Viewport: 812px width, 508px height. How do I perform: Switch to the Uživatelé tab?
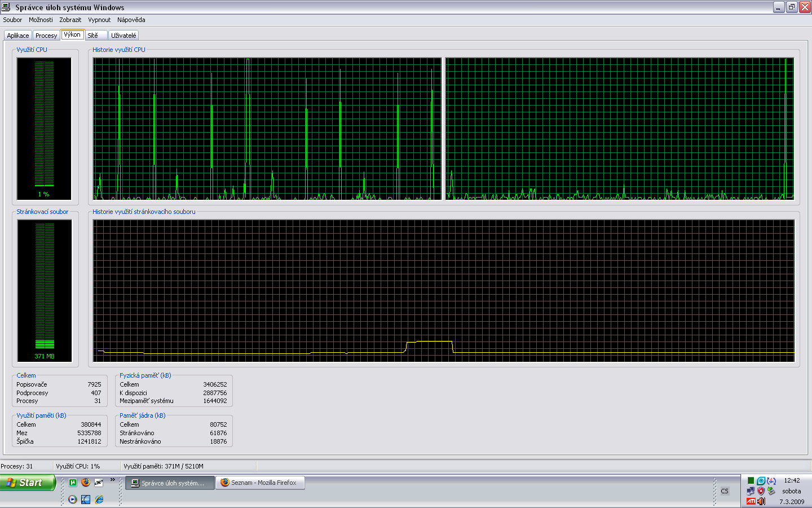tap(123, 36)
